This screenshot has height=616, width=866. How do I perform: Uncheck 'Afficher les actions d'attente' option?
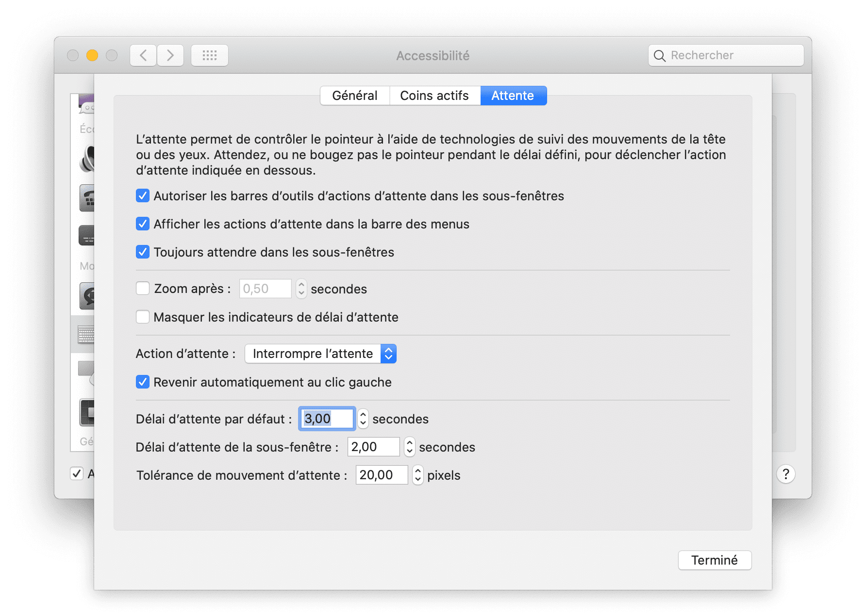click(x=143, y=224)
